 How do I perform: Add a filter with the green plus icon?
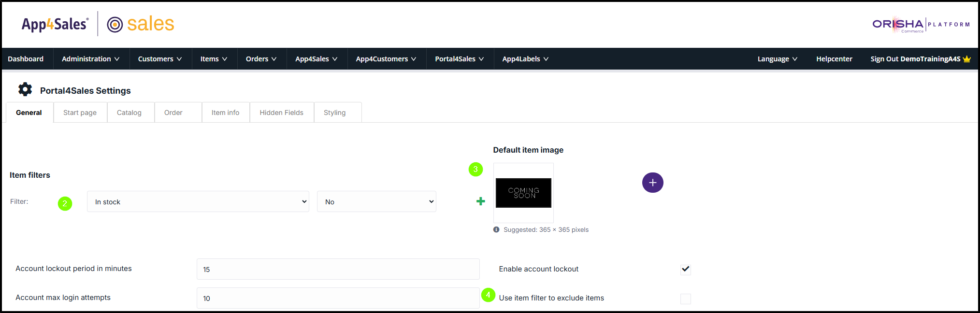480,201
